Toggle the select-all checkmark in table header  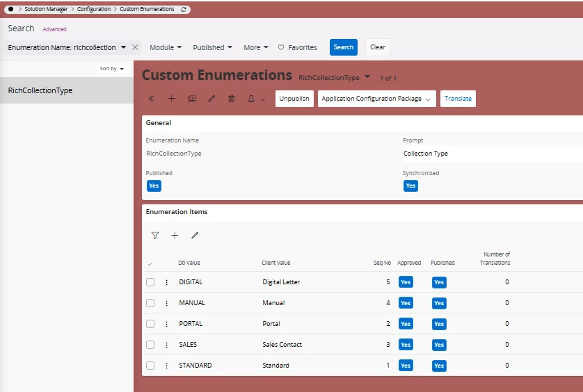(150, 264)
